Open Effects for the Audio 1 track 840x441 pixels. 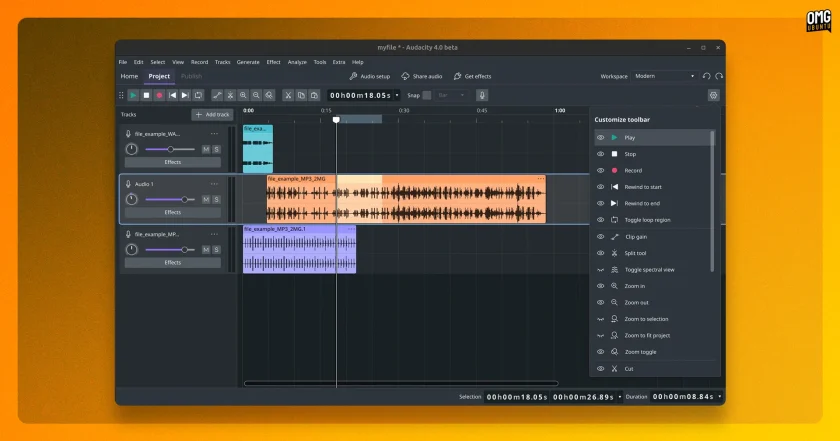[x=172, y=213]
